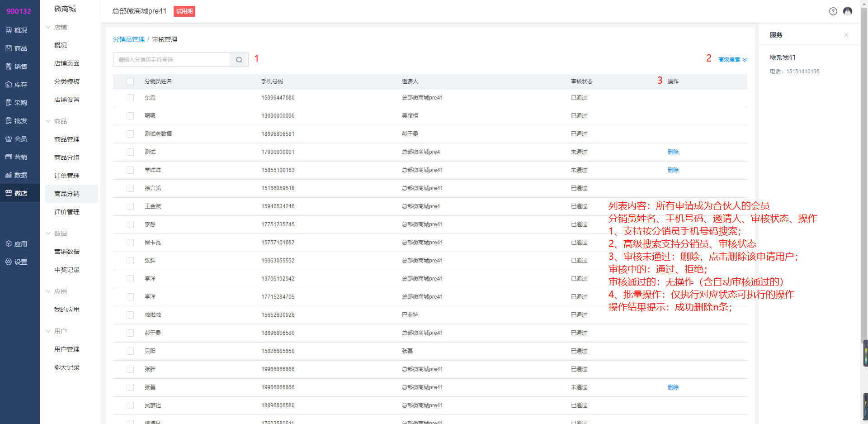
Task: Expand the 高级搜索 advanced search
Action: click(732, 60)
